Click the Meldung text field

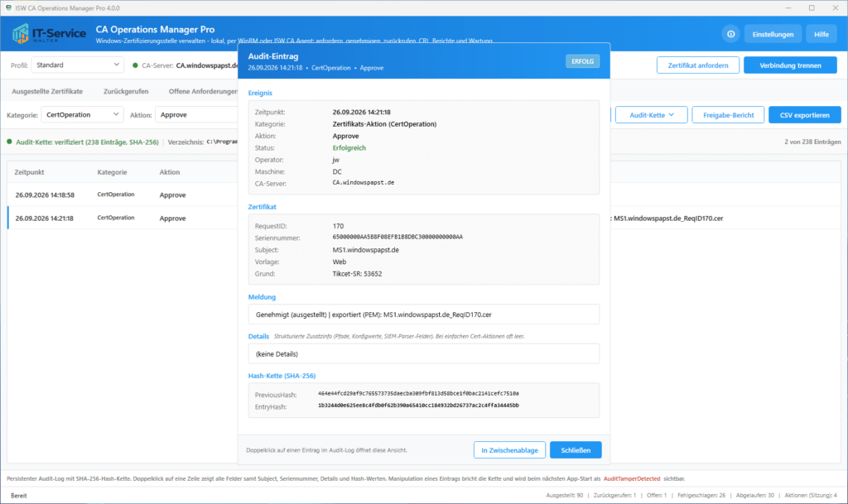pyautogui.click(x=423, y=314)
